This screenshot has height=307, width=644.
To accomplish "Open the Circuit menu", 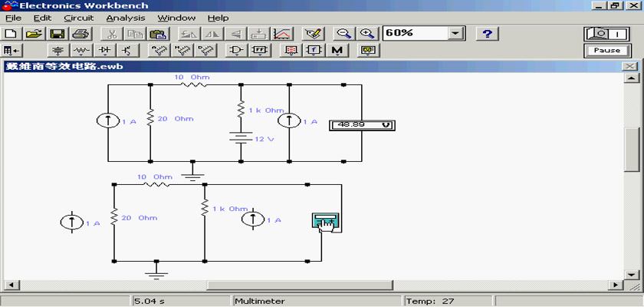I will click(79, 18).
